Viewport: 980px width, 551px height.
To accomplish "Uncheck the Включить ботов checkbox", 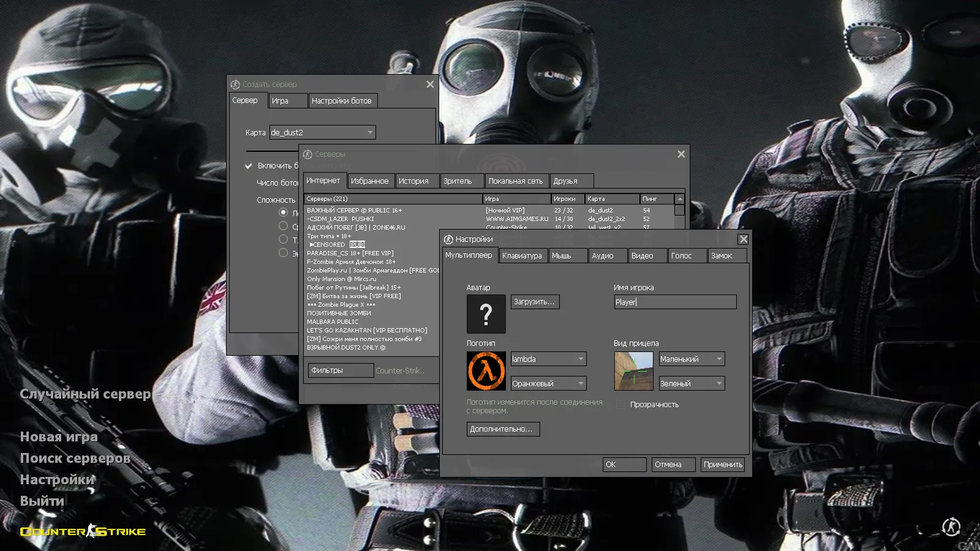I will point(249,166).
